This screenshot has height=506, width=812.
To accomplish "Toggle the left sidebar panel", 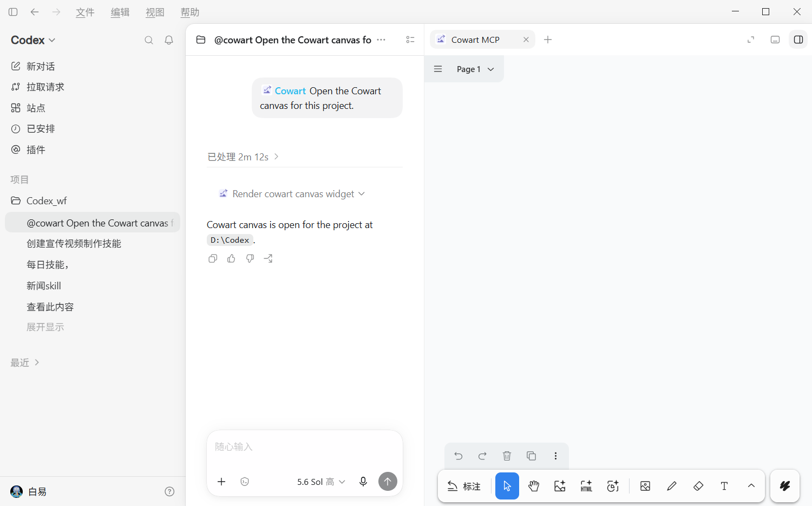I will click(x=13, y=12).
